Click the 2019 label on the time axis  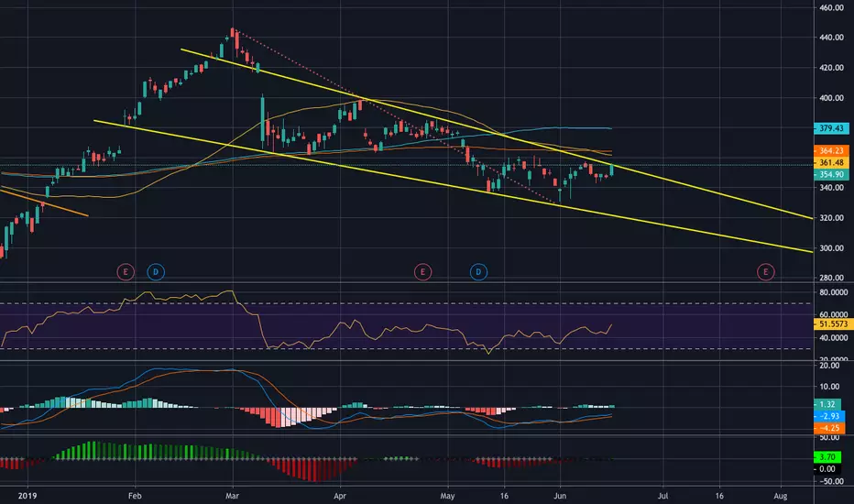tap(27, 496)
